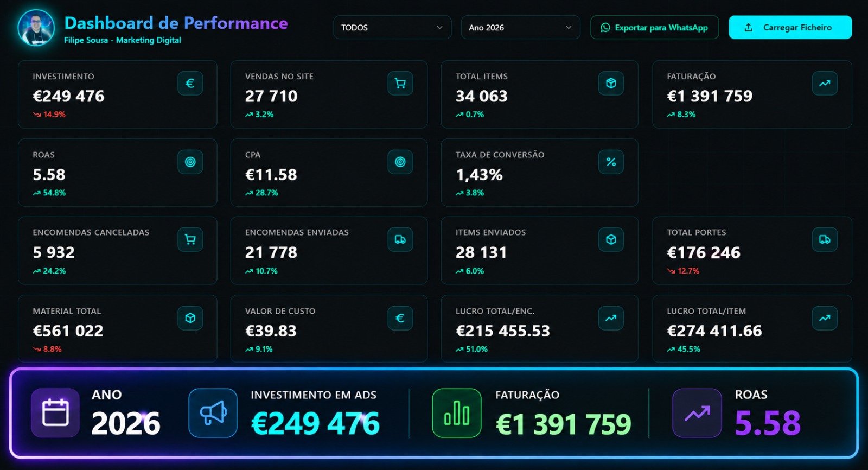This screenshot has width=868, height=470.
Task: Click the megaphone icon for Investimento em Ads
Action: click(x=213, y=413)
